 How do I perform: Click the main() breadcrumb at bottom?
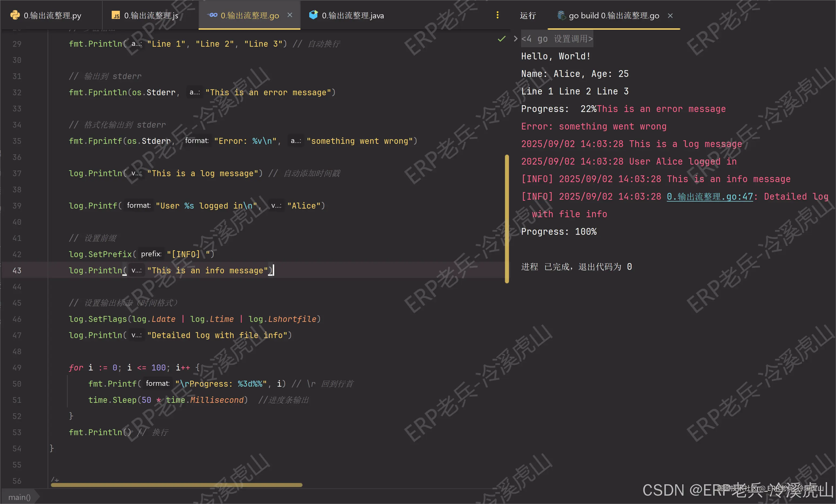tap(19, 497)
